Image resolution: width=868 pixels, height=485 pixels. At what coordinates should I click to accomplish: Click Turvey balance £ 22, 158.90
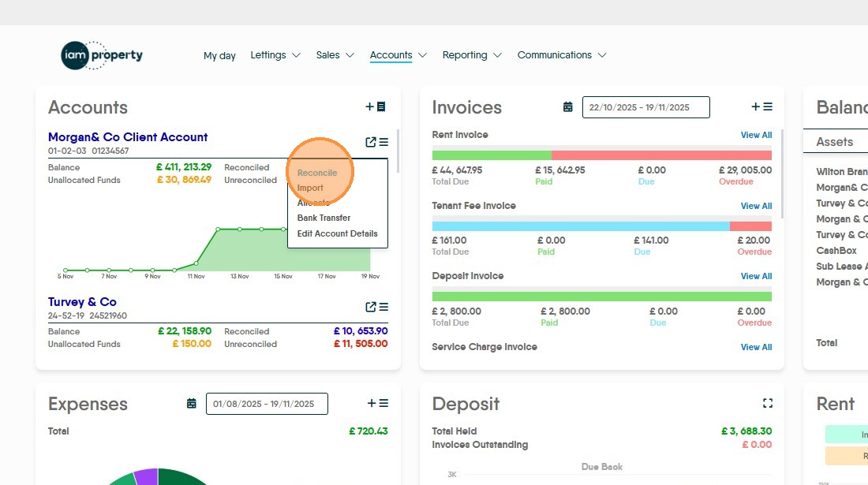[185, 330]
